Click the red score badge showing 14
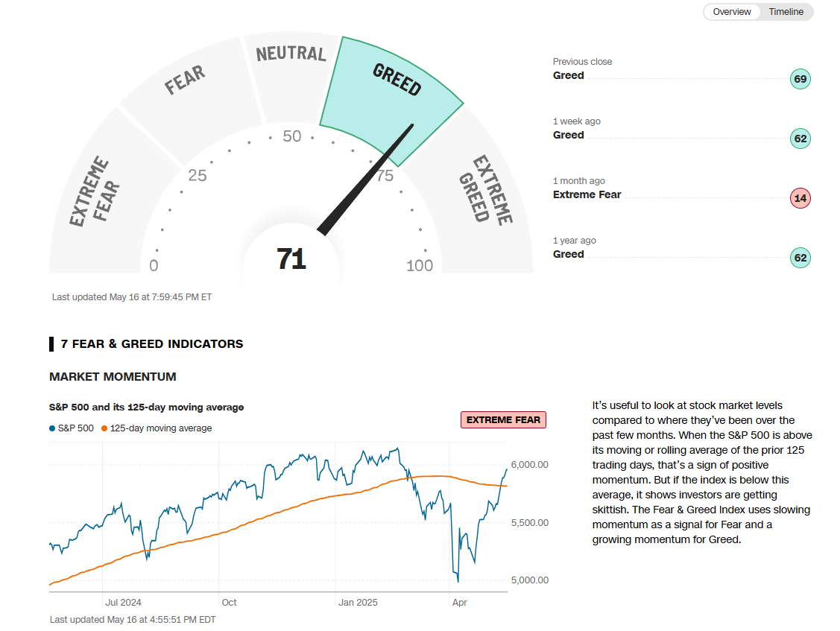 coord(800,198)
